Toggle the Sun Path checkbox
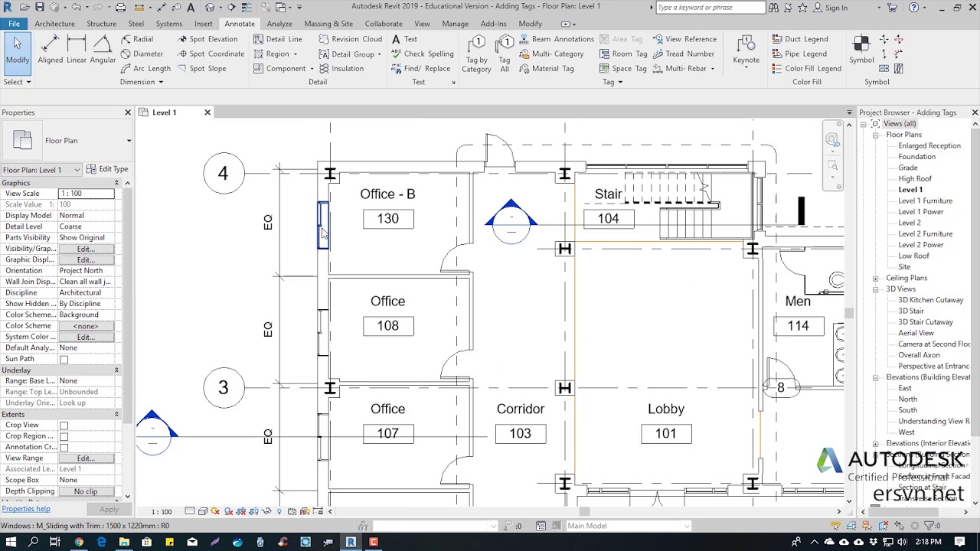Screen dimensions: 980x551 (64, 359)
